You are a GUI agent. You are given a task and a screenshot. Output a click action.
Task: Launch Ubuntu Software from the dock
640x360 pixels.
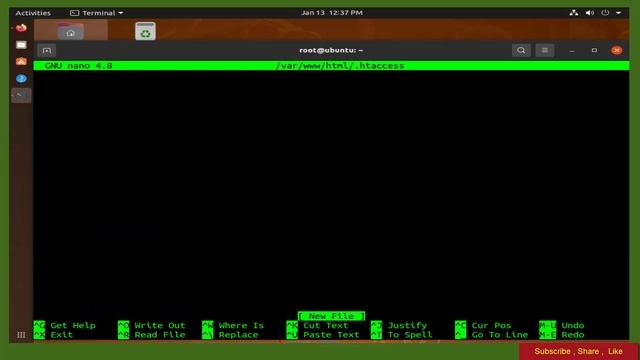[21, 61]
